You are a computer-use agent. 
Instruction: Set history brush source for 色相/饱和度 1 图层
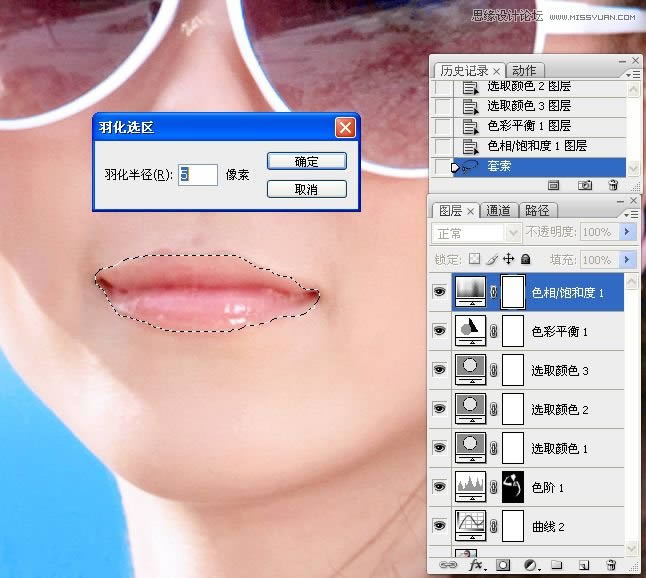point(443,146)
